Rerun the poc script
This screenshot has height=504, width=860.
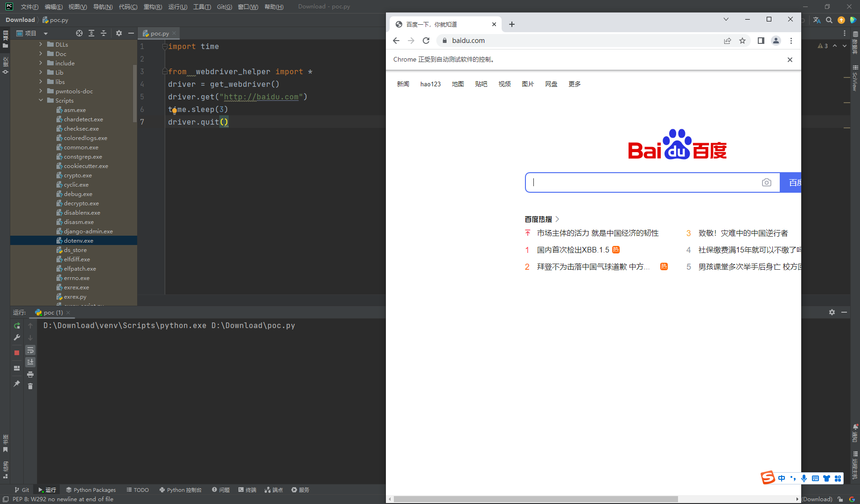(17, 325)
